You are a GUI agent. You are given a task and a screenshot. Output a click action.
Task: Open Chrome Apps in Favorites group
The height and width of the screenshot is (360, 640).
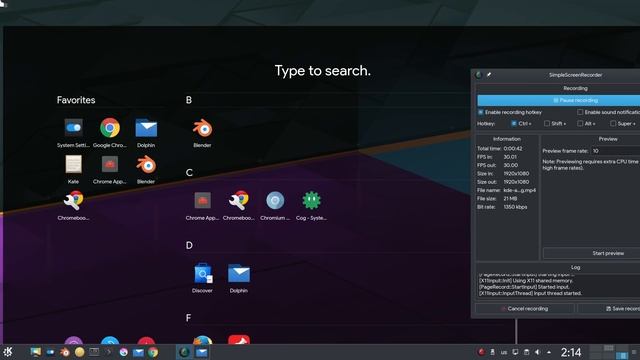point(110,169)
